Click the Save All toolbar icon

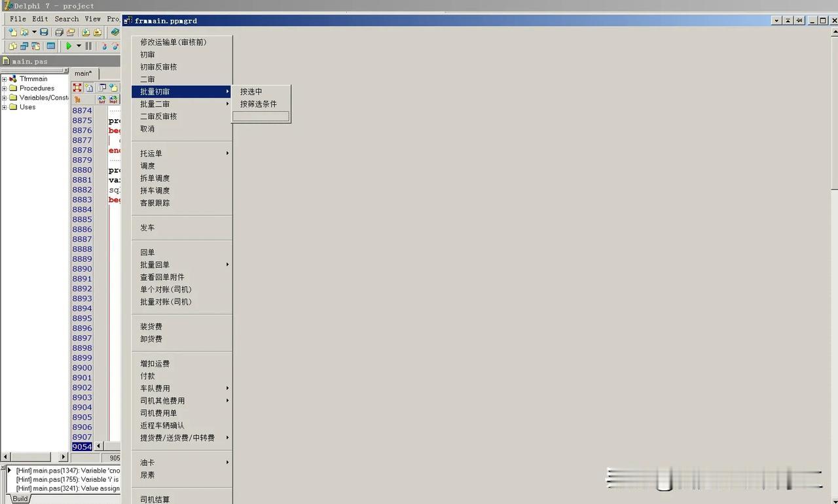60,31
